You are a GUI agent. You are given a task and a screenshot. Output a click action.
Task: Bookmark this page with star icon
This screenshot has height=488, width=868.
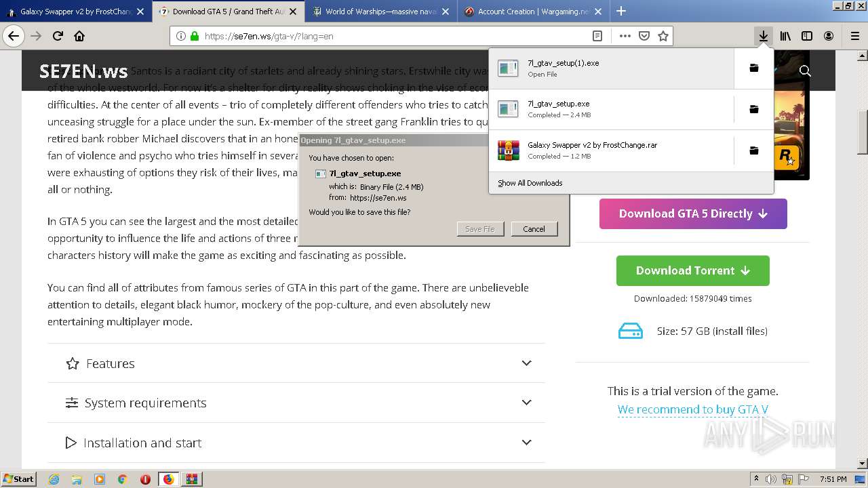coord(663,36)
